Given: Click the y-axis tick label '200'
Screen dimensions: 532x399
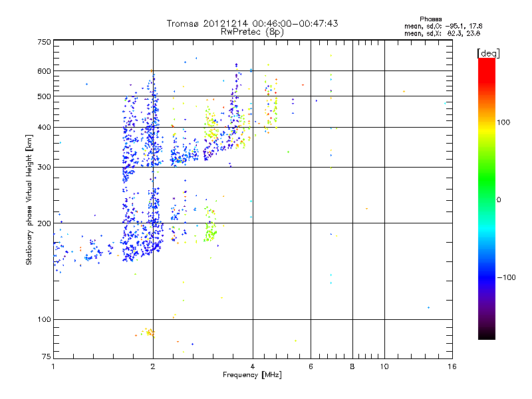Looking at the screenshot, I should [44, 223].
